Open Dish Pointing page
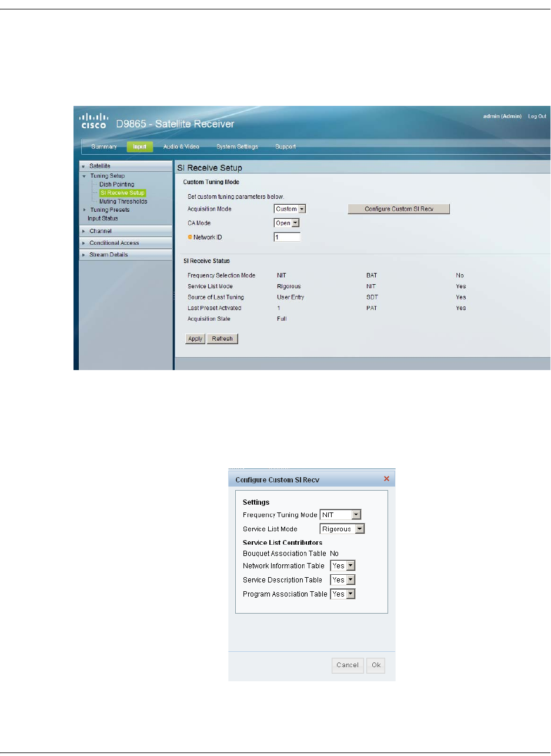 [x=116, y=184]
